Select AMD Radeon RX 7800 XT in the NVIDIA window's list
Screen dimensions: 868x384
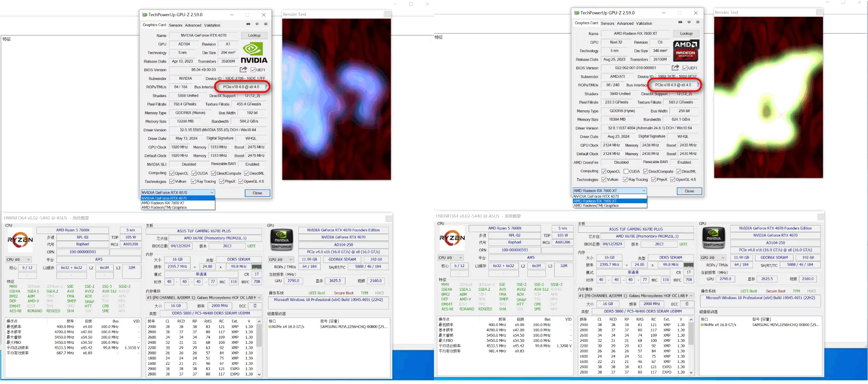163,203
